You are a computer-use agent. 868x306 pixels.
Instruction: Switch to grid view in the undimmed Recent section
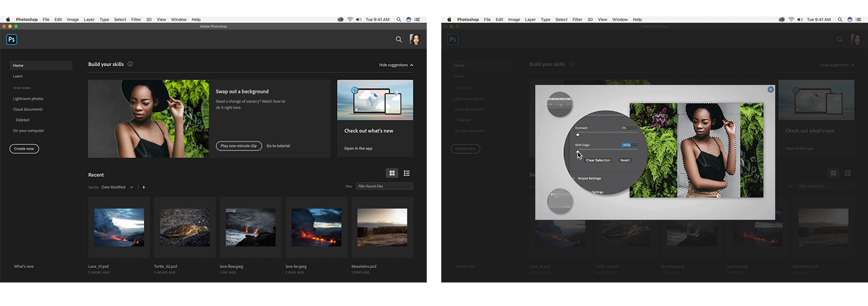[x=392, y=173]
